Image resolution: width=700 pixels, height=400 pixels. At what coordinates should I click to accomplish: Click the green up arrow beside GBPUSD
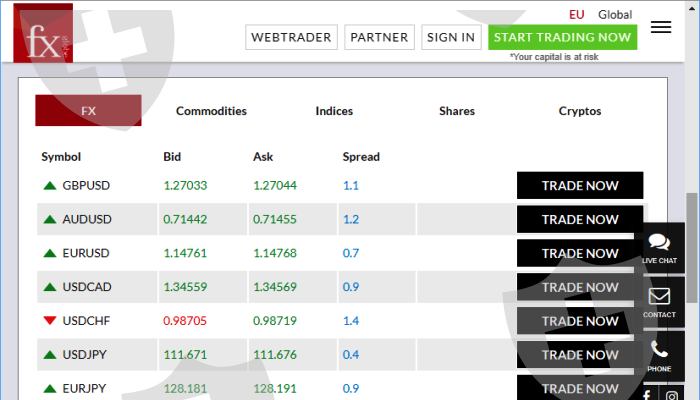pos(49,185)
